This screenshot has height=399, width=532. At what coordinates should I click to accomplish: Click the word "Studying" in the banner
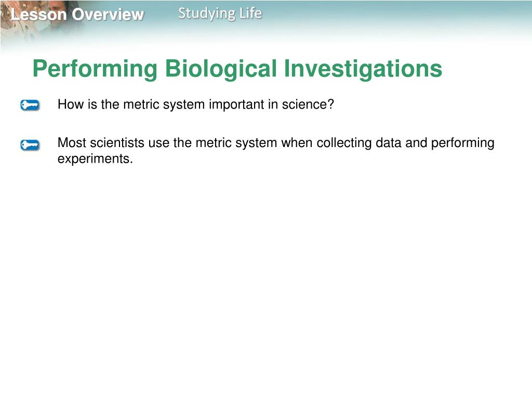coord(207,14)
